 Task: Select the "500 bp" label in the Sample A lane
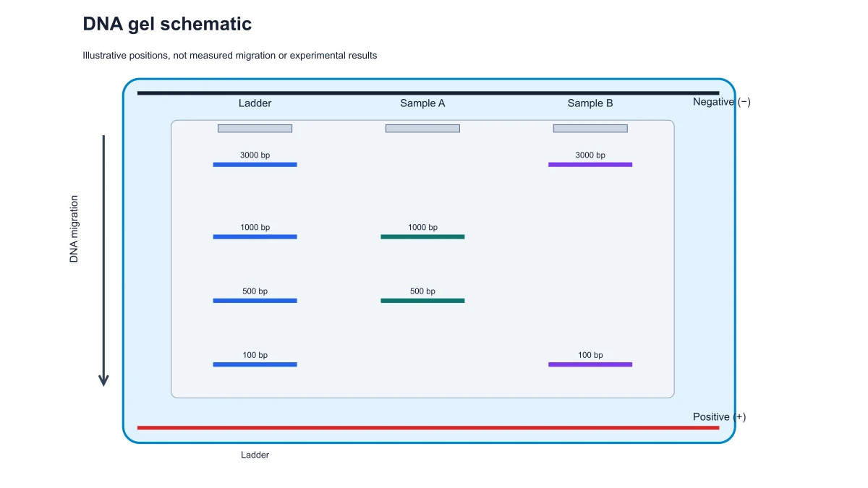pyautogui.click(x=422, y=291)
